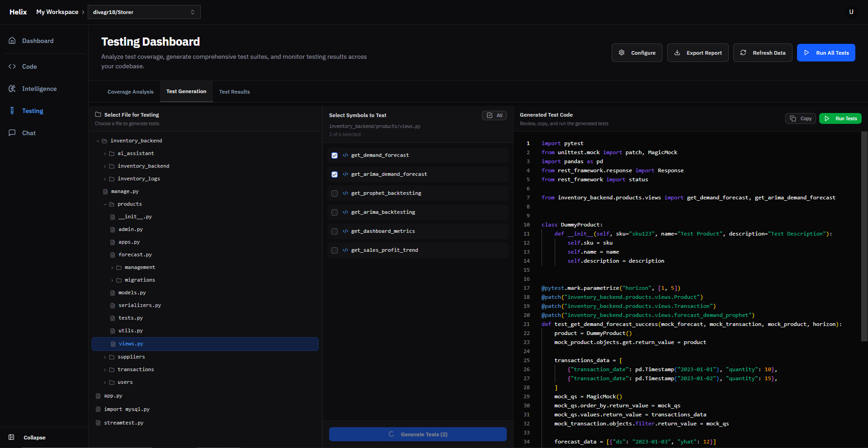868x448 pixels.
Task: Switch to the Coverage Analysis tab
Action: pyautogui.click(x=130, y=92)
